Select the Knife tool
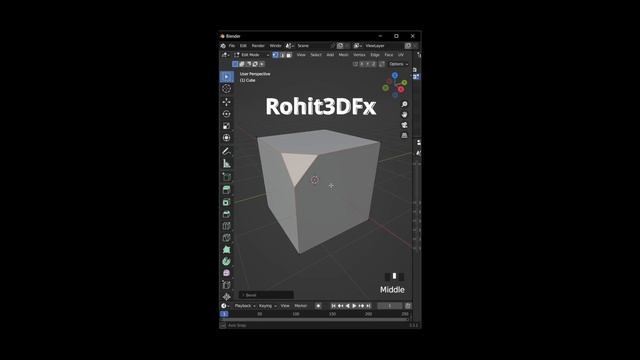This screenshot has height=360, width=640. pyautogui.click(x=227, y=238)
